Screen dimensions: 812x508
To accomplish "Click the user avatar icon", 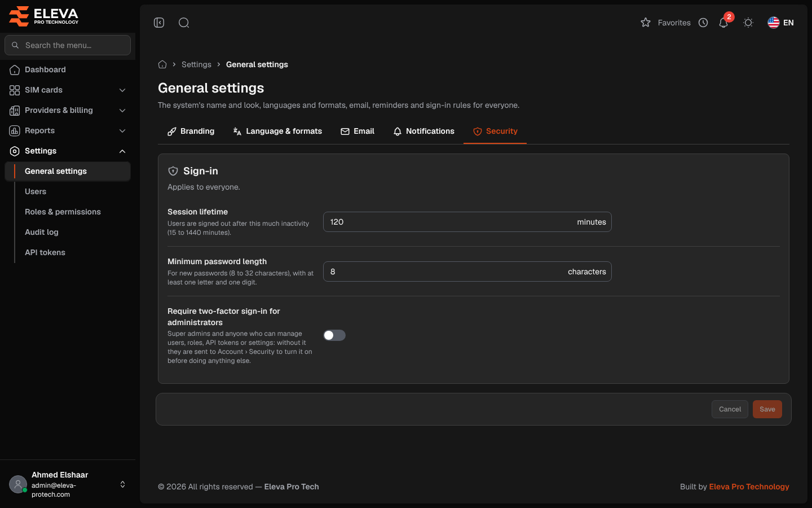I will tap(18, 484).
